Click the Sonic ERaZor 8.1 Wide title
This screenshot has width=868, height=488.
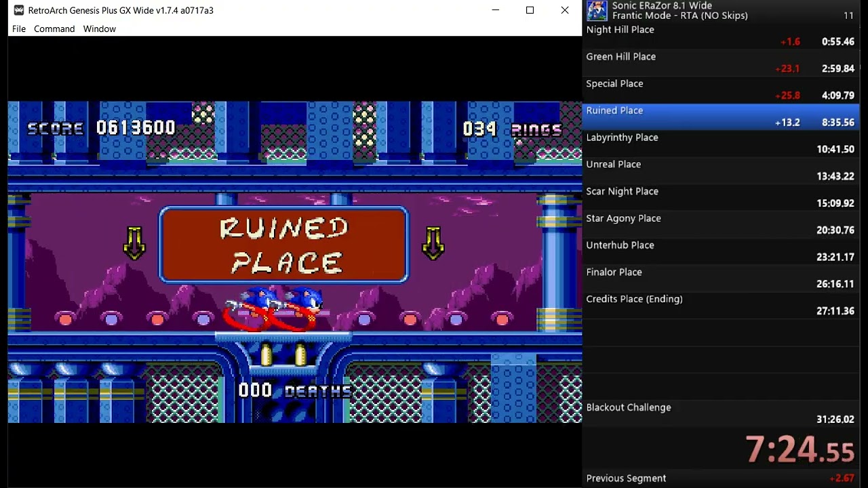[x=662, y=5]
